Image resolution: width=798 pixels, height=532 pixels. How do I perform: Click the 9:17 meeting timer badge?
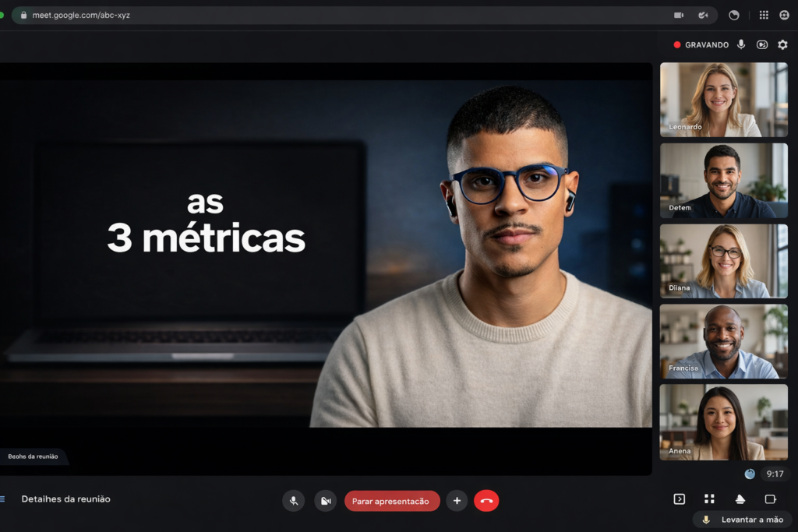point(775,474)
